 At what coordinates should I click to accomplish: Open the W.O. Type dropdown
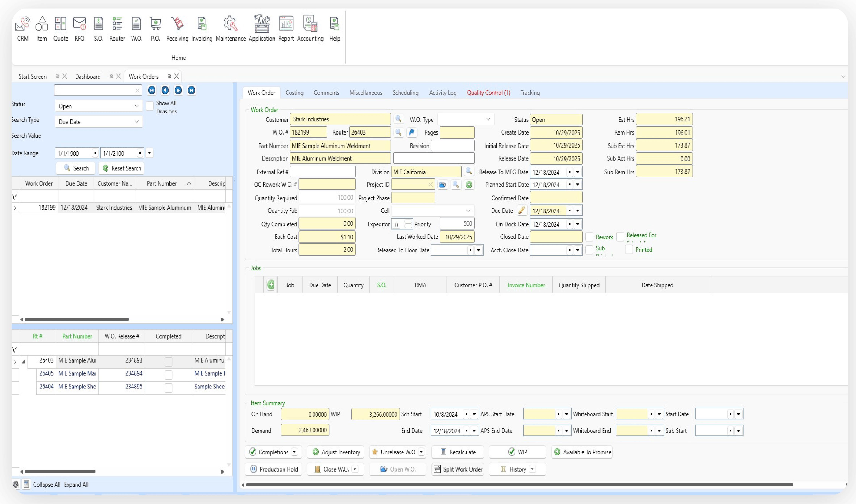coord(465,119)
